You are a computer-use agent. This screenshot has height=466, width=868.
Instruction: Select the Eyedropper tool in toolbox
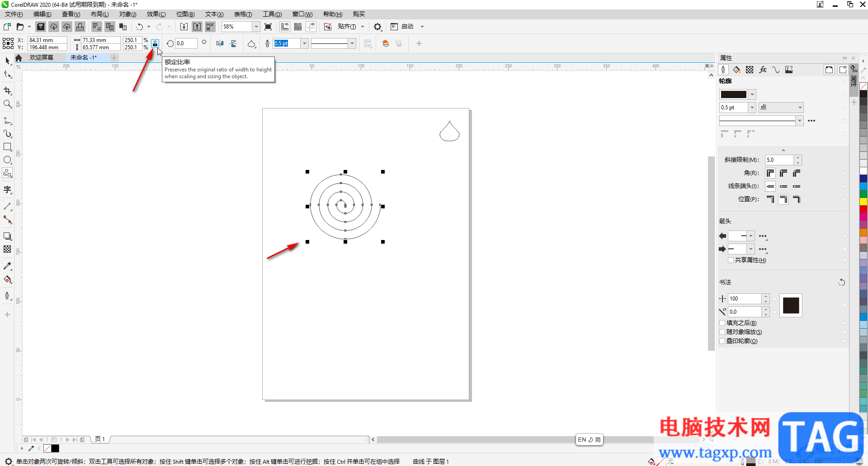click(x=7, y=266)
